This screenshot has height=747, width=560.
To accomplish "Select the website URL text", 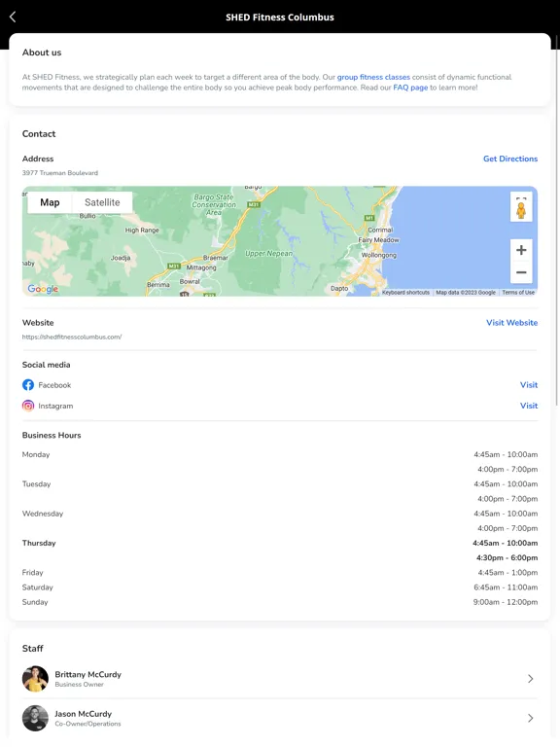I will 72,337.
